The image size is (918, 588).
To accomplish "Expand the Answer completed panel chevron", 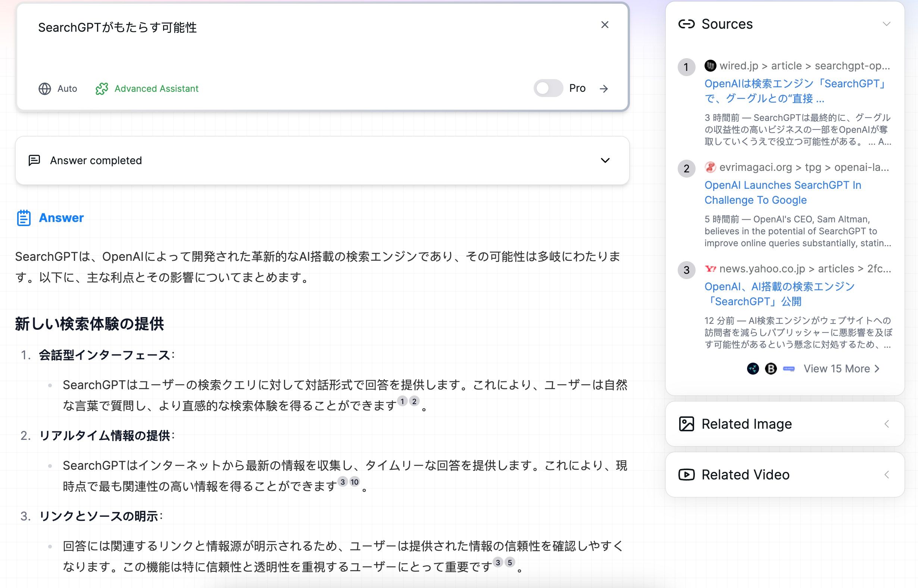I will point(605,160).
